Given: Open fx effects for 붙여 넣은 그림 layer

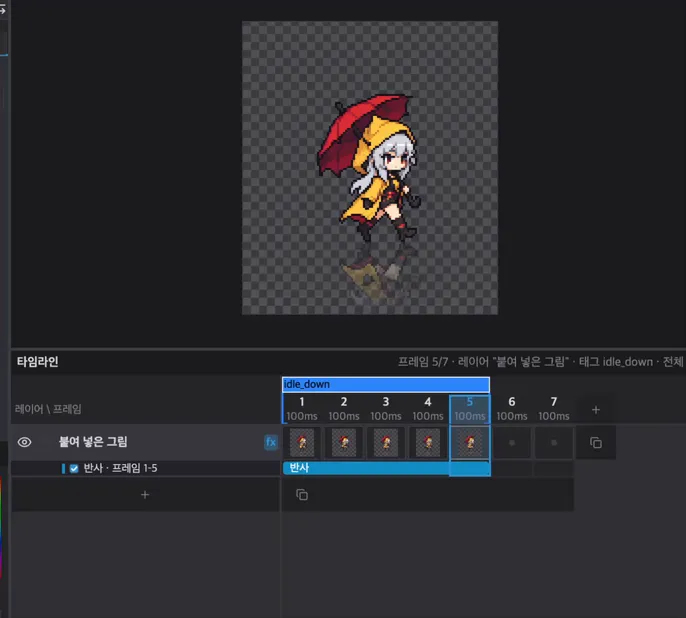Looking at the screenshot, I should 271,442.
